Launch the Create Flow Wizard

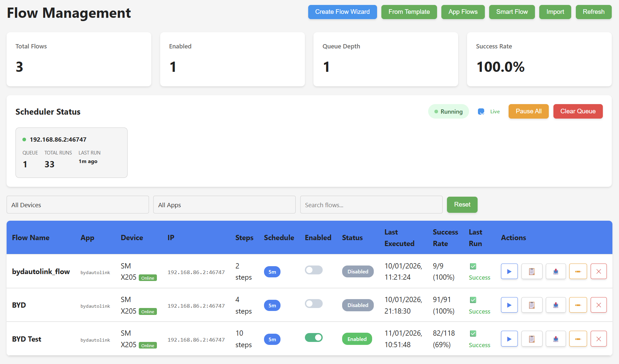(342, 12)
